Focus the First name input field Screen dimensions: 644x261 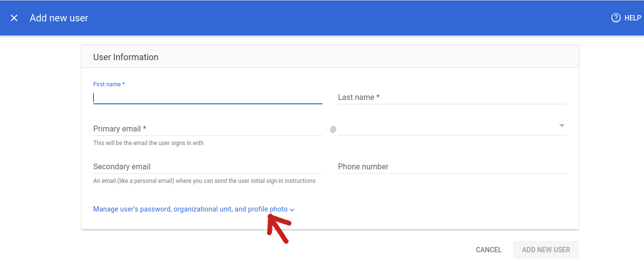click(x=208, y=98)
